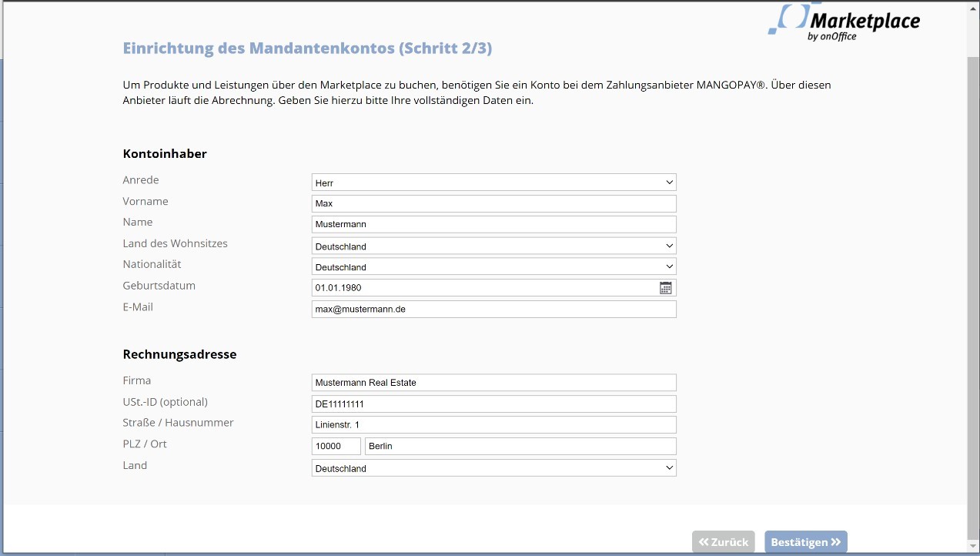Click into the Vorname field
The image size is (980, 556).
(x=493, y=204)
